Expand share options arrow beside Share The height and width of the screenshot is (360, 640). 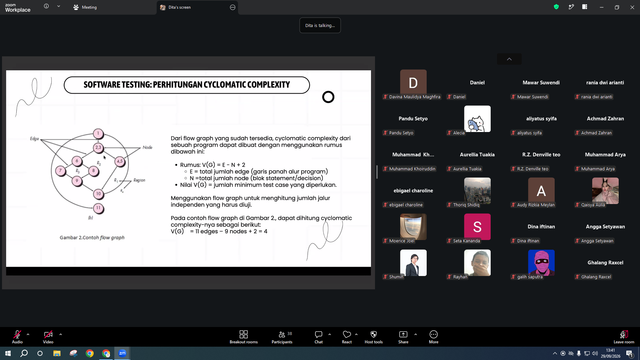(416, 334)
